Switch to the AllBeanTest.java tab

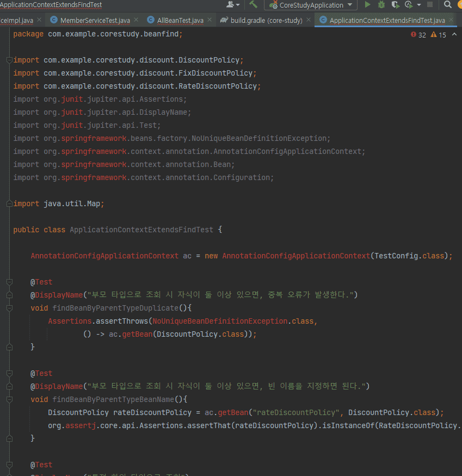pos(180,20)
